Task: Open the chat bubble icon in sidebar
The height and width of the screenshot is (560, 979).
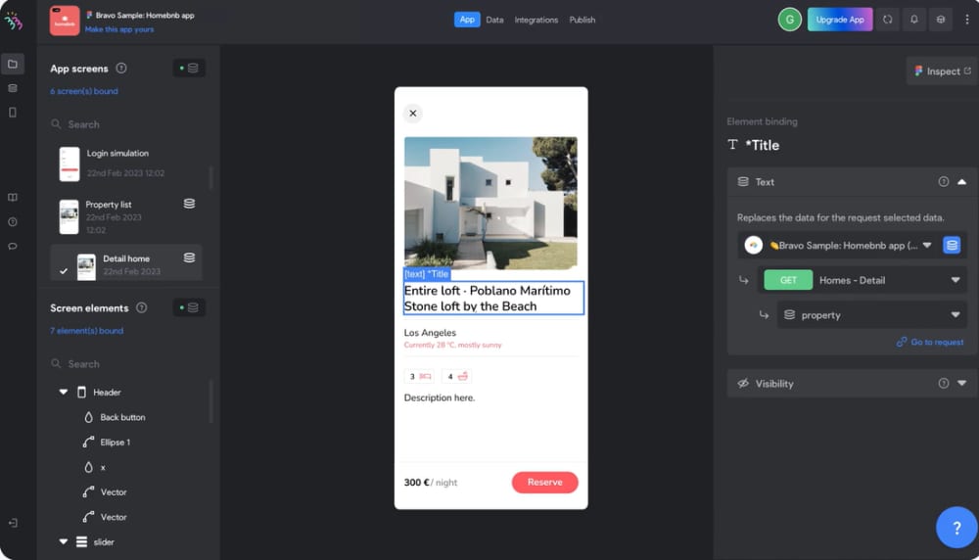Action: click(x=13, y=246)
